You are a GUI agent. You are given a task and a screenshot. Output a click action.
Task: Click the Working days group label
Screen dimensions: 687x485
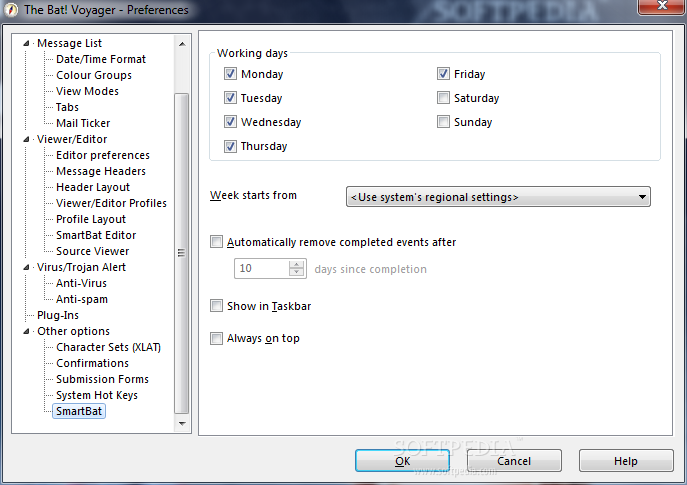pos(252,53)
